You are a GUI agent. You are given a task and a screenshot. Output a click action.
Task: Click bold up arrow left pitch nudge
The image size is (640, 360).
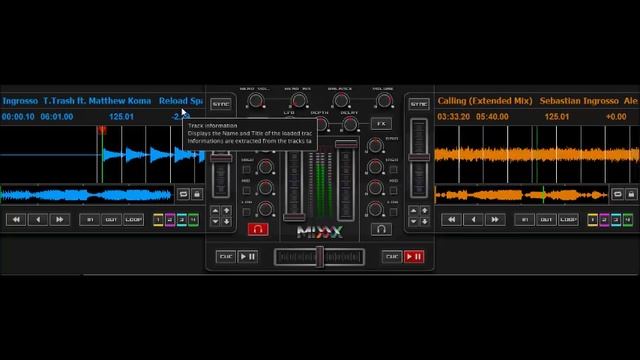pyautogui.click(x=227, y=211)
